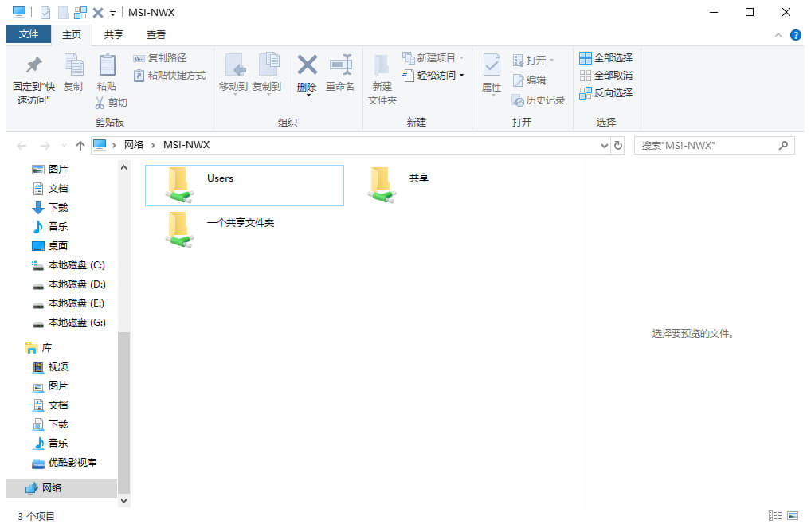Collapse the ribbon with the chevron

778,35
